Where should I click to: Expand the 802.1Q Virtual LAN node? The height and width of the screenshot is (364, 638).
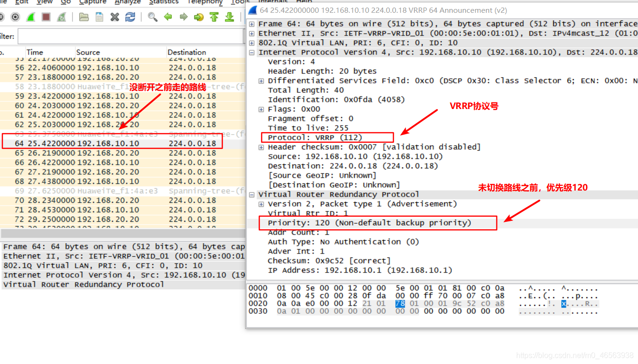(252, 43)
